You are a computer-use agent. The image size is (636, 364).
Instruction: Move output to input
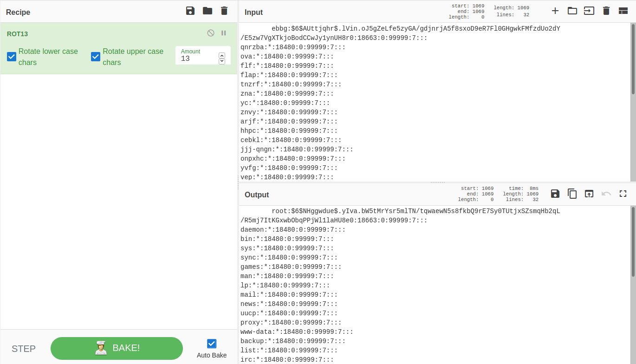click(x=589, y=194)
